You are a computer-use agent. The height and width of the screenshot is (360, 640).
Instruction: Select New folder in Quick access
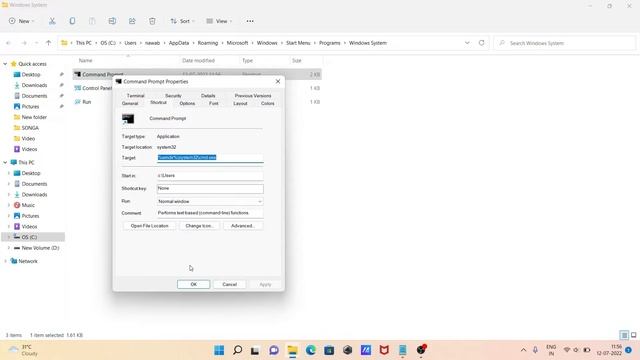pos(34,117)
